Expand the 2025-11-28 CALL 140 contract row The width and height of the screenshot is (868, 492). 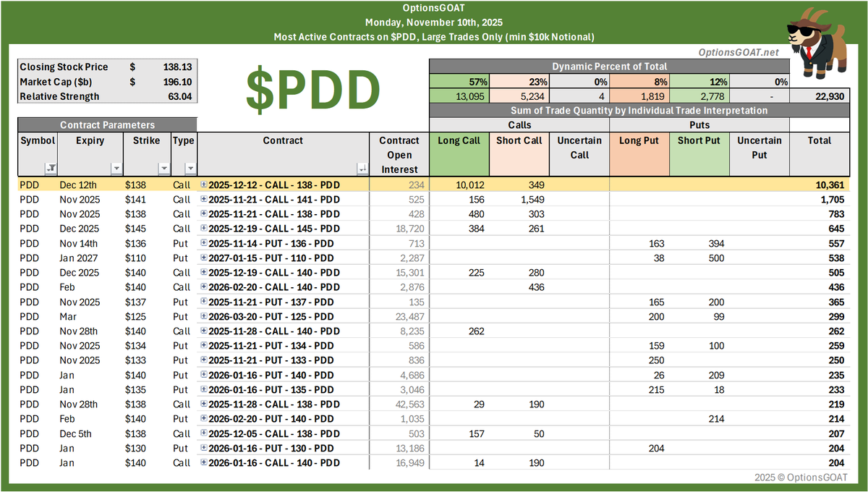coord(204,331)
